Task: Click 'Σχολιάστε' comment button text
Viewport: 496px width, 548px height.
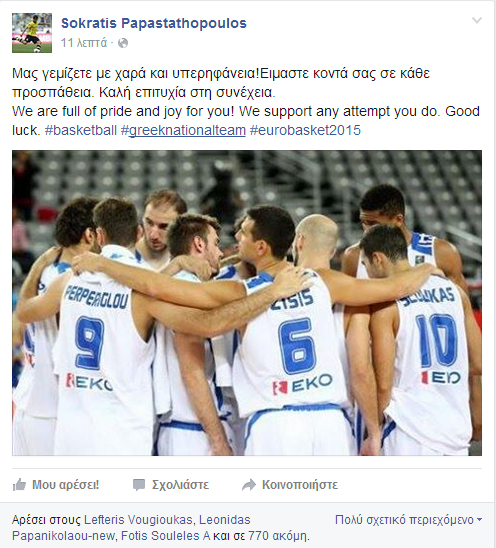Action: pyautogui.click(x=180, y=485)
